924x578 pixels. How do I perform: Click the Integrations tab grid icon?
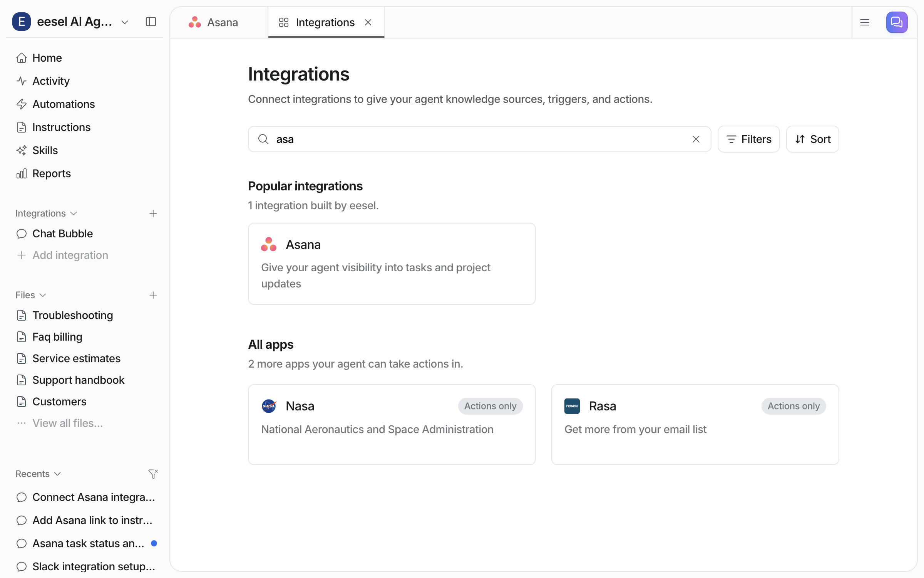[284, 22]
